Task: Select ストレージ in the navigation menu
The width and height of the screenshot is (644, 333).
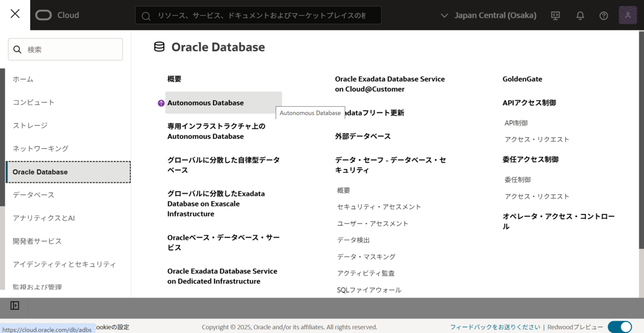Action: 30,125
